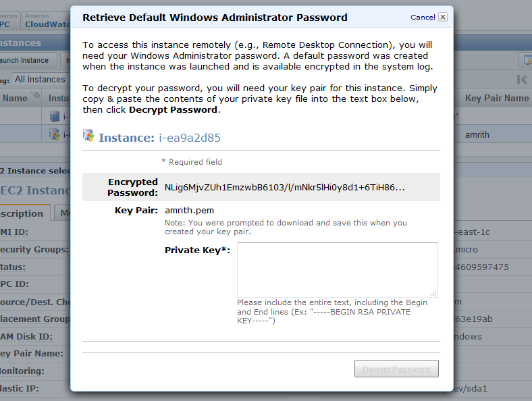Close dialog with the X icon

point(443,17)
